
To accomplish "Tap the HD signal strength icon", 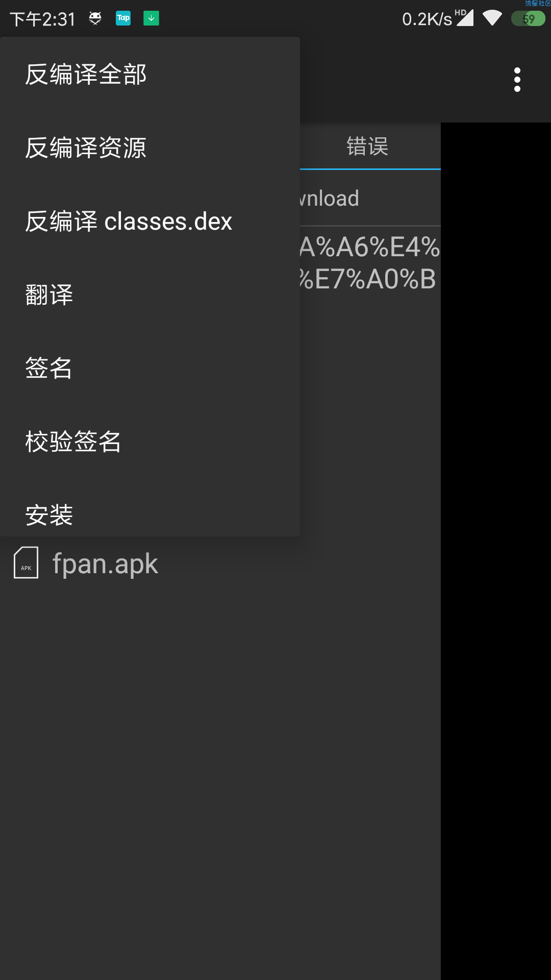I will pos(464,17).
